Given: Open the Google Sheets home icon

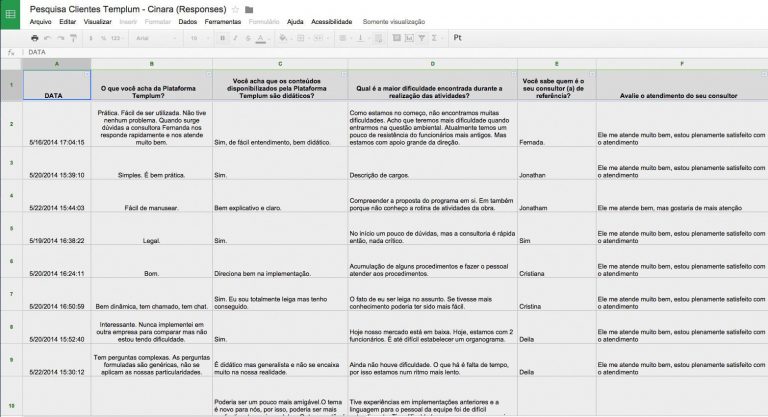Looking at the screenshot, I should click(10, 14).
